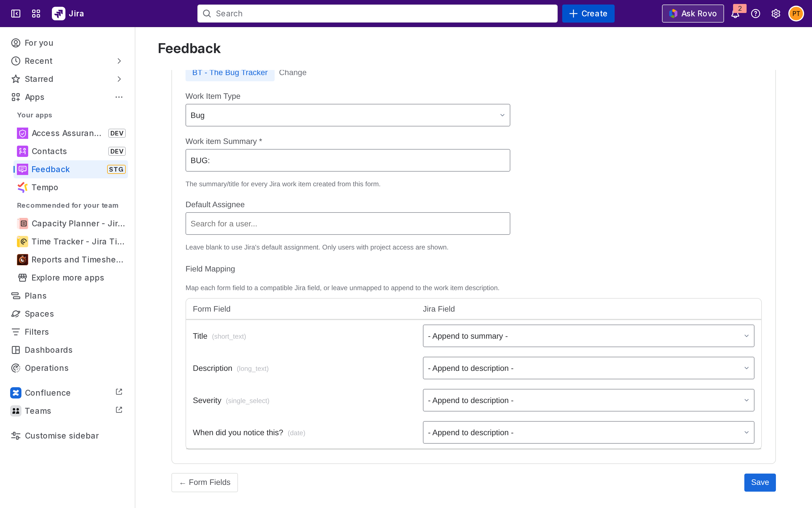
Task: Select Recent in the sidebar
Action: pos(68,61)
